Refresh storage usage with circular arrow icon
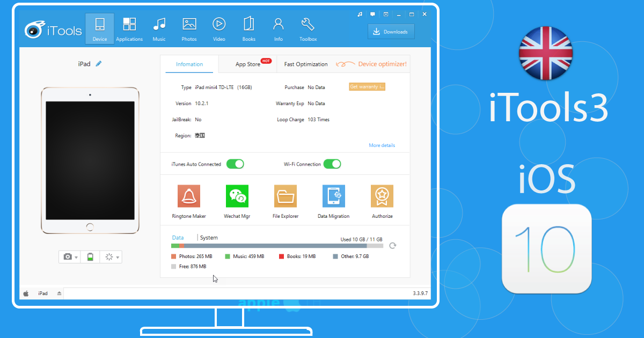 [393, 246]
